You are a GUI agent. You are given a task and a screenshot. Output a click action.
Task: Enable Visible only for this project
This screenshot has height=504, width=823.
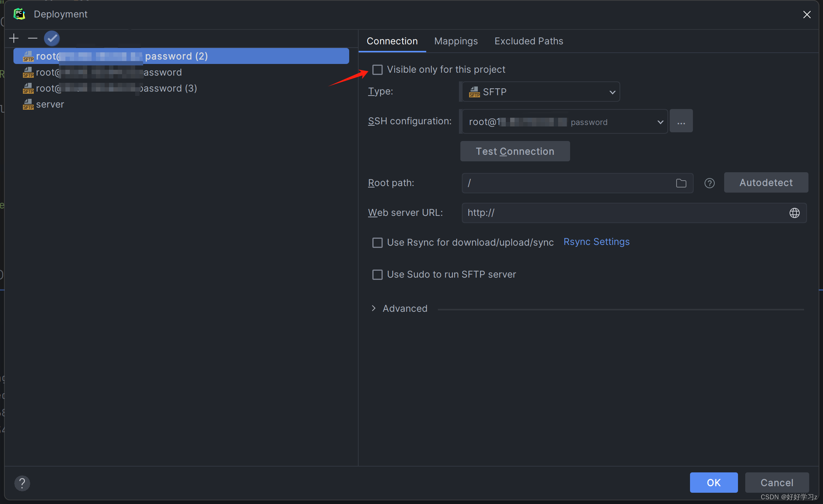378,70
